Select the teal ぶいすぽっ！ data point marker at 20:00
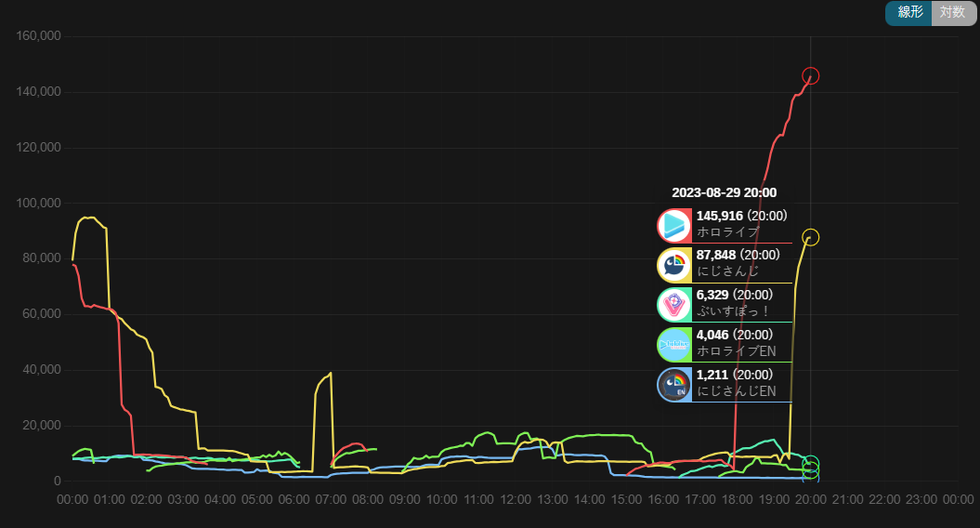The image size is (980, 528). [x=811, y=463]
